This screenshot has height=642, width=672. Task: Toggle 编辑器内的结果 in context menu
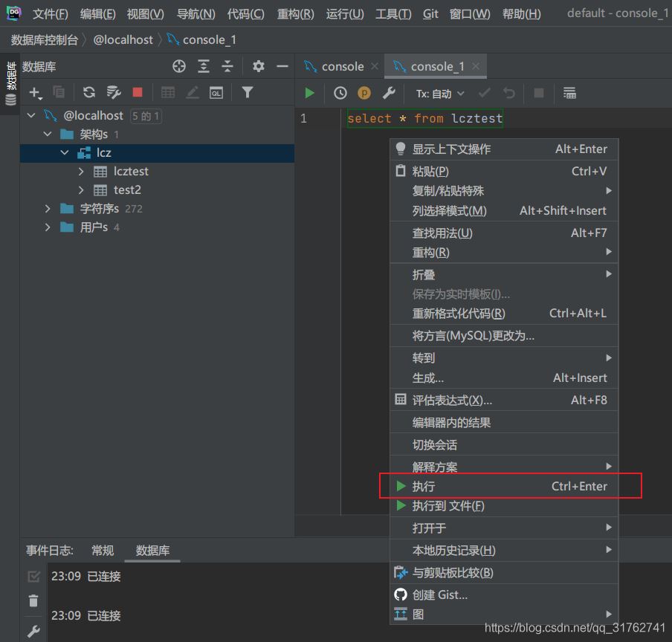click(x=451, y=423)
